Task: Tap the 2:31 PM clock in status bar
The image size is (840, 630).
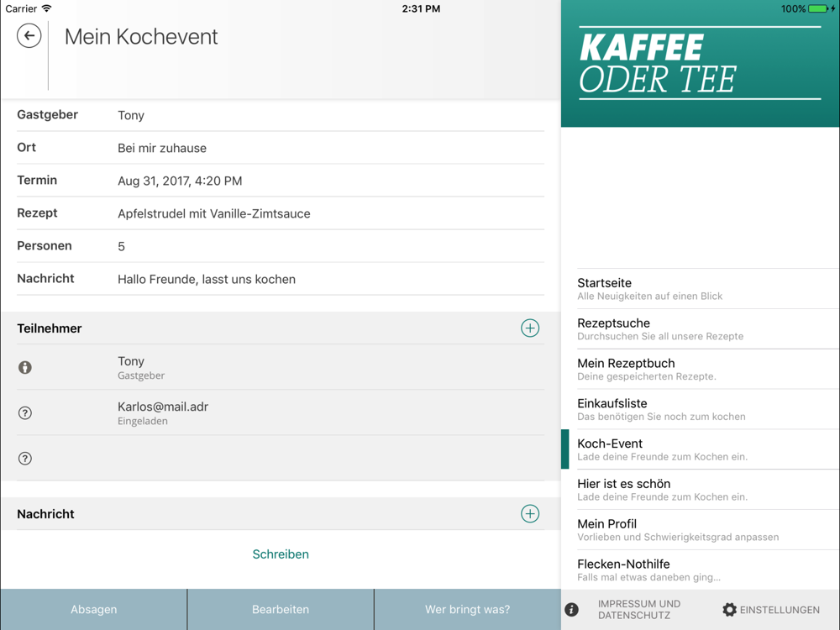Action: 421,8
